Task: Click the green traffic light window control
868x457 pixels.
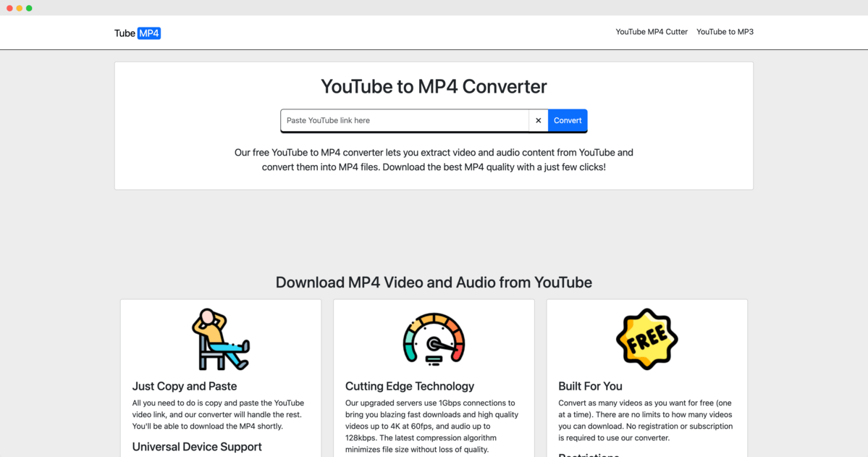Action: pyautogui.click(x=28, y=7)
